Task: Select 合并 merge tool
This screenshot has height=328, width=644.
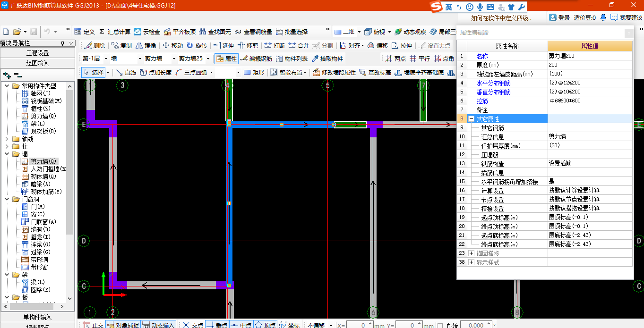Action: (299, 46)
